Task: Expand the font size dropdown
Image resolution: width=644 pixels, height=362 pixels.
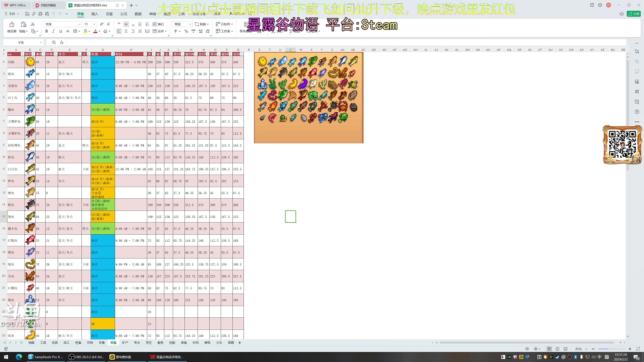Action: point(94,24)
